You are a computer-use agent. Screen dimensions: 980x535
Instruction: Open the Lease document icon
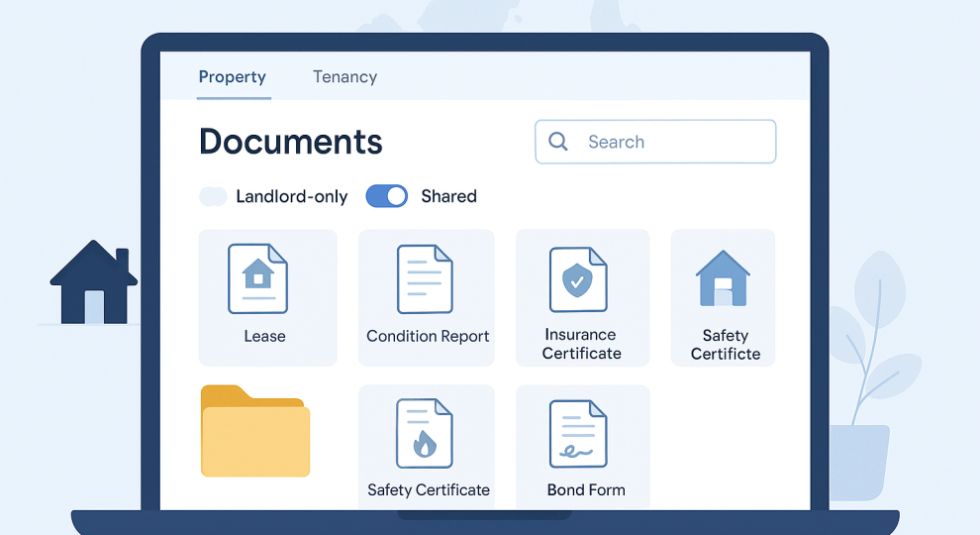[x=257, y=278]
